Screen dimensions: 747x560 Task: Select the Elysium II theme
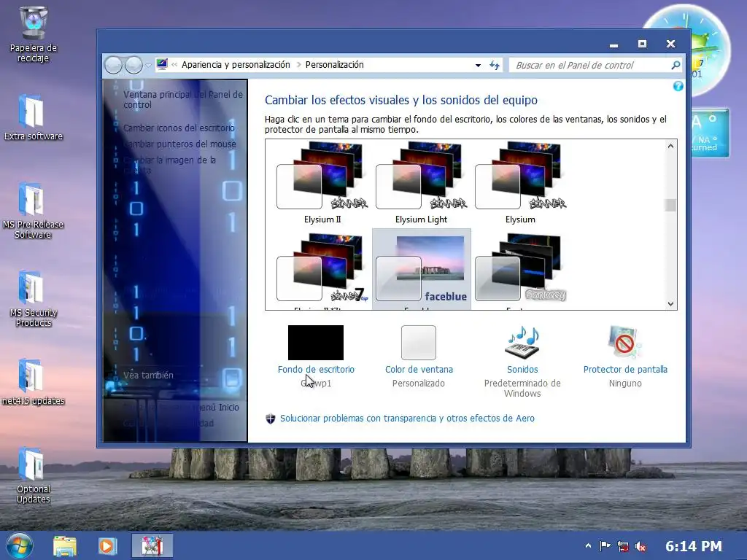(x=322, y=183)
